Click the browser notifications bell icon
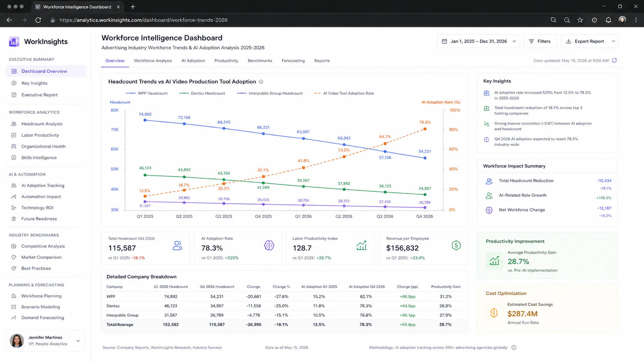 click(608, 20)
